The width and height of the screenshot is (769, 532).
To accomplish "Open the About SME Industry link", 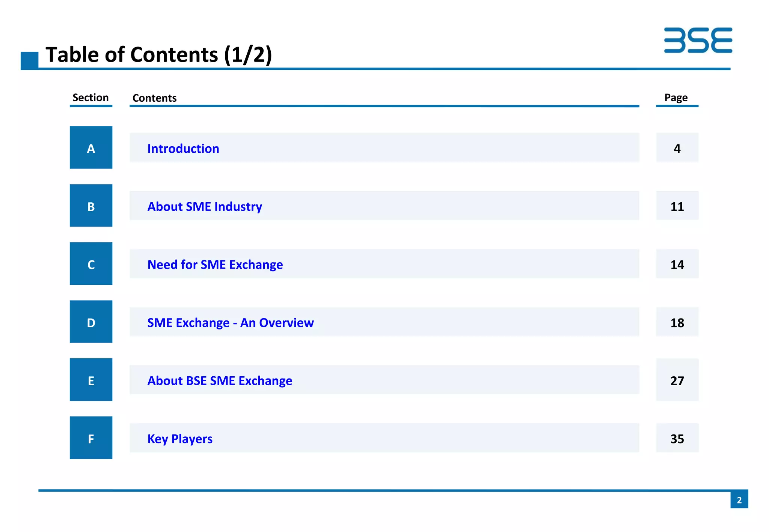I will pyautogui.click(x=205, y=207).
